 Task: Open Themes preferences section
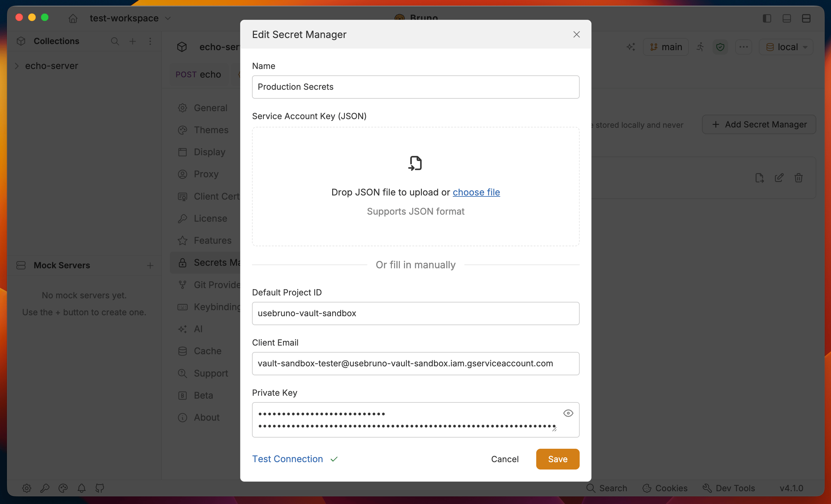(203, 130)
